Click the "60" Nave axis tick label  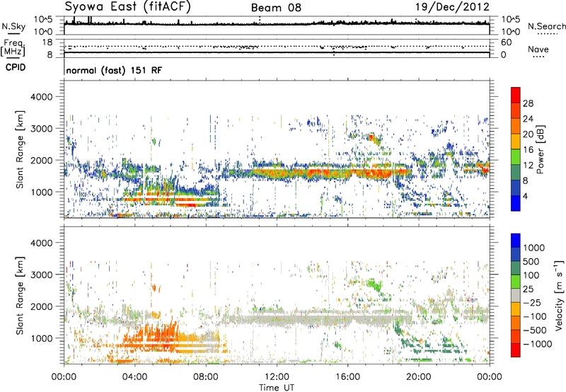506,42
